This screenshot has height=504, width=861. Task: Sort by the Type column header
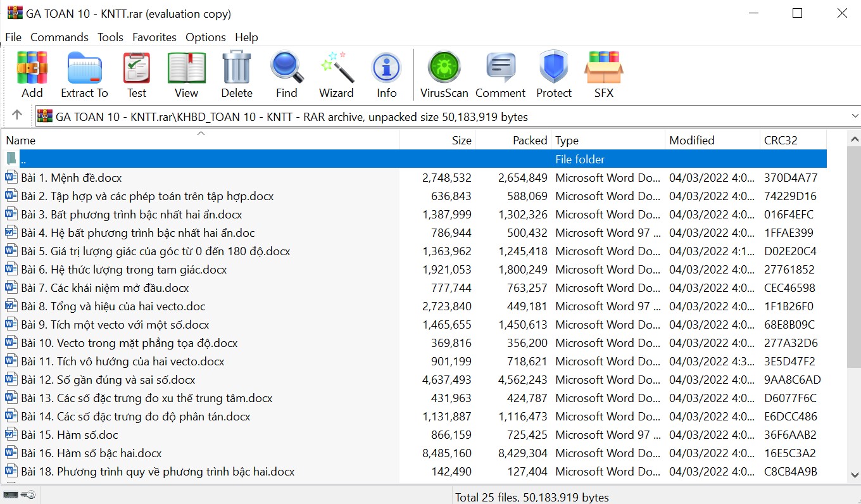tap(608, 140)
